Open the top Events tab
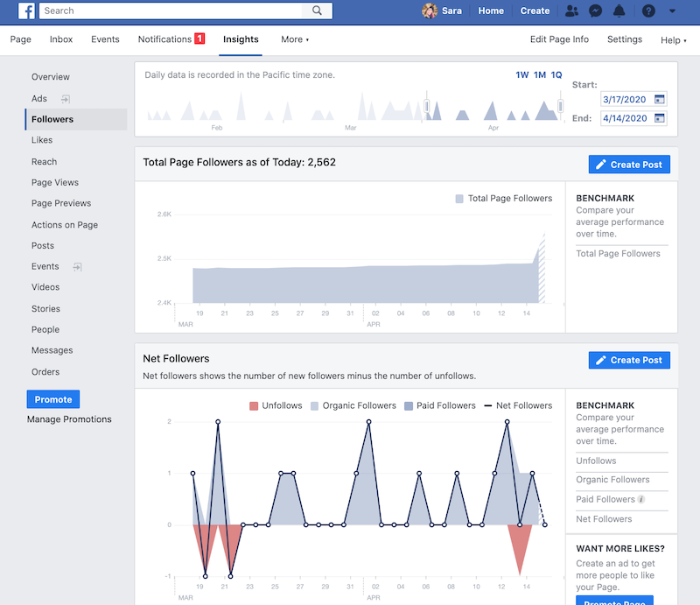The width and height of the screenshot is (700, 605). tap(105, 39)
